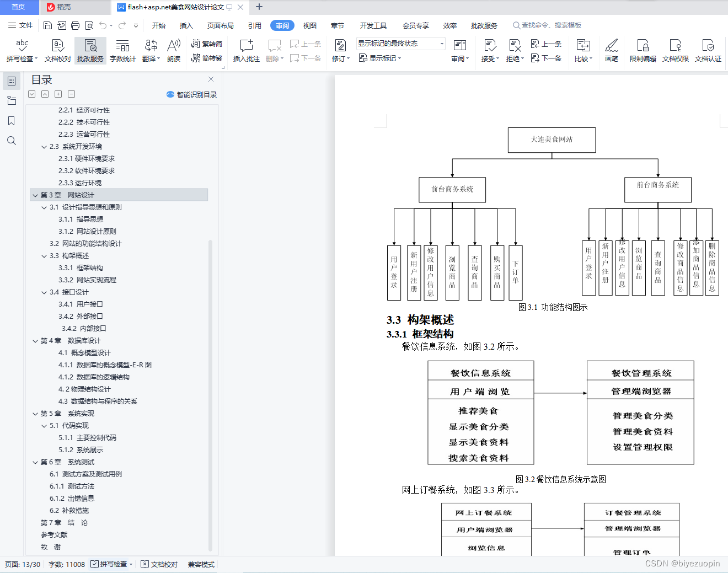Click 页面: 13/30 page indicator
Viewport: 728px width, 573px height.
(23, 564)
